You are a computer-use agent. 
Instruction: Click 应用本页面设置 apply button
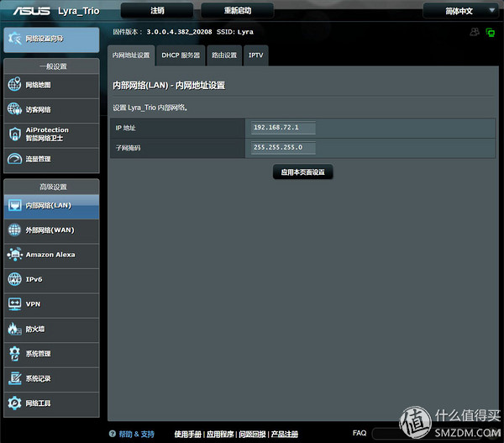pos(302,172)
